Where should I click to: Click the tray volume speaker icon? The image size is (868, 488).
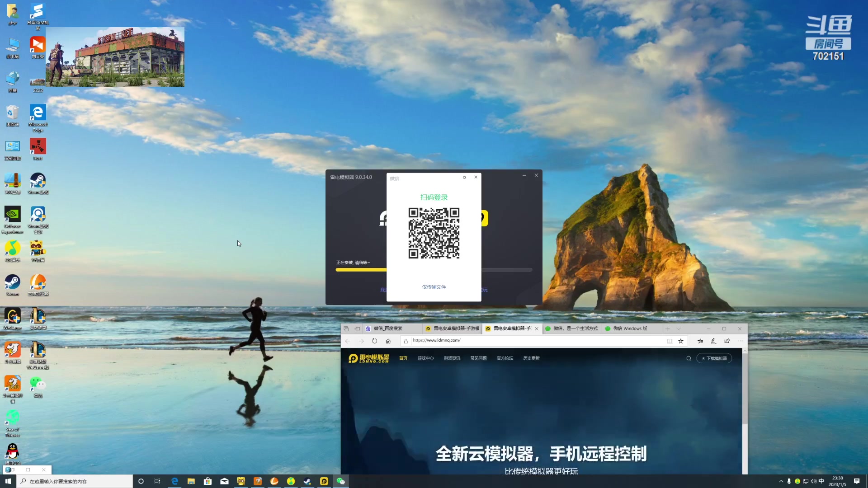813,481
